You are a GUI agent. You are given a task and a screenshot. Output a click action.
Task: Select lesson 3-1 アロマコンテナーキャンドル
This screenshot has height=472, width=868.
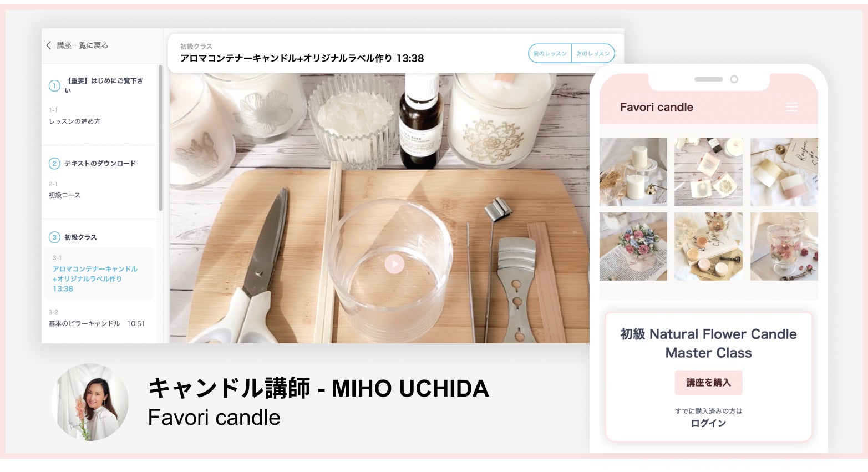point(99,273)
